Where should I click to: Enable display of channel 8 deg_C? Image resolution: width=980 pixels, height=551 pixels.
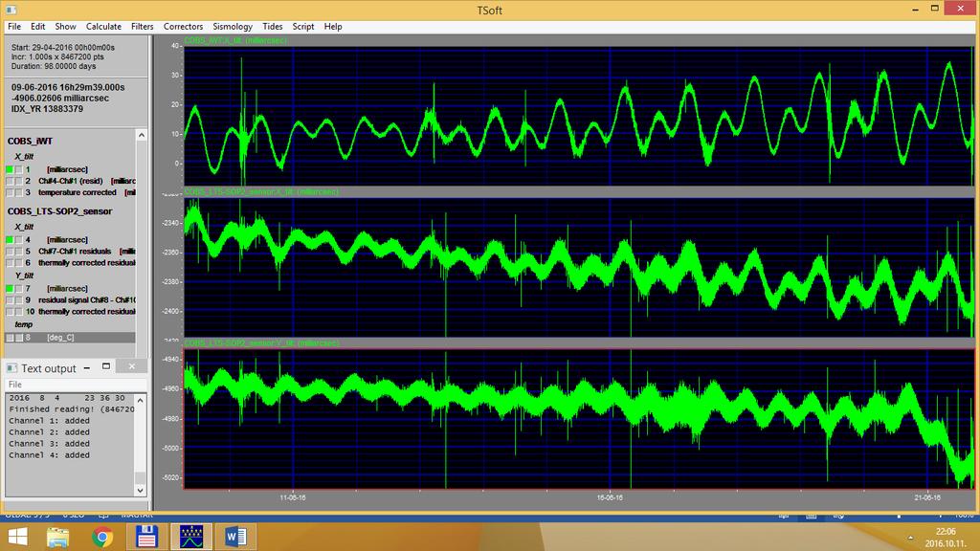point(10,338)
